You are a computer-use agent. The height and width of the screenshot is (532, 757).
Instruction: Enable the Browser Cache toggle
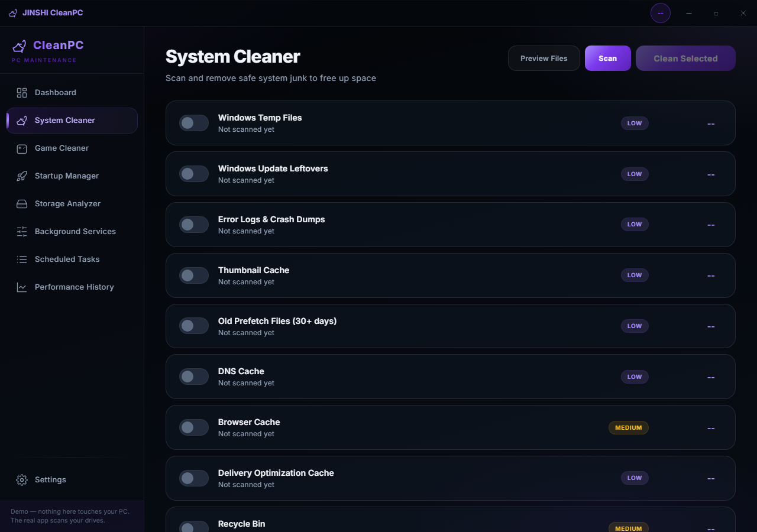click(194, 427)
